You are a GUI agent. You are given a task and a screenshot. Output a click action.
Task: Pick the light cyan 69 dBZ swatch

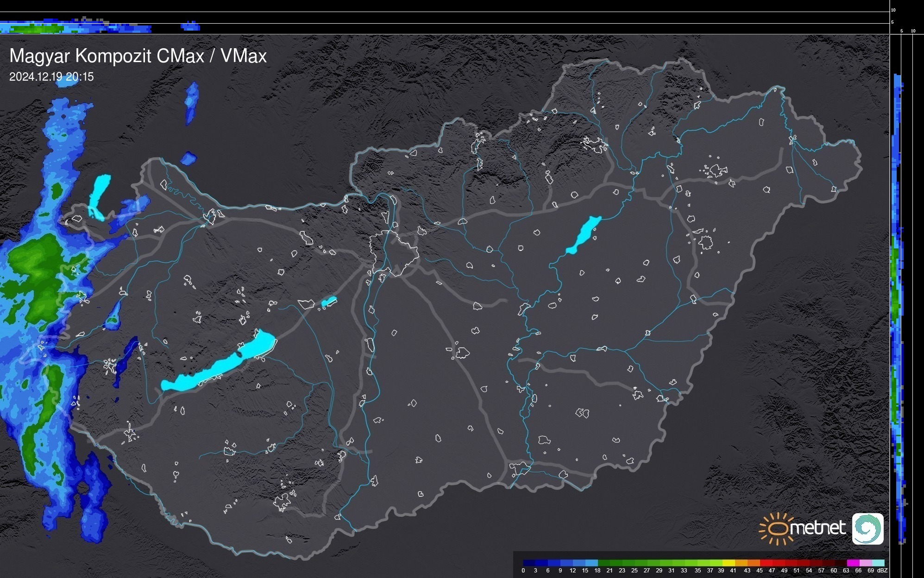[x=877, y=563]
